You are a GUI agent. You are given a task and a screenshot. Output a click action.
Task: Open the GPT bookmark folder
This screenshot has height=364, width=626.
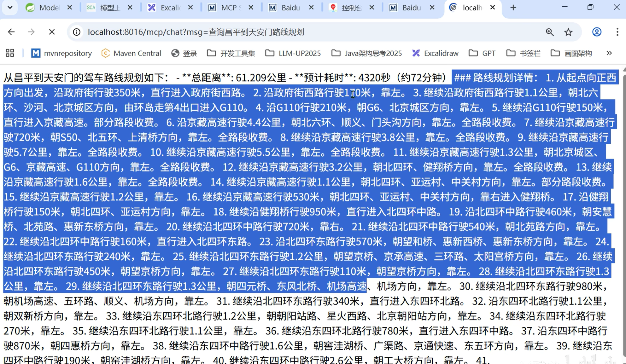click(x=483, y=53)
